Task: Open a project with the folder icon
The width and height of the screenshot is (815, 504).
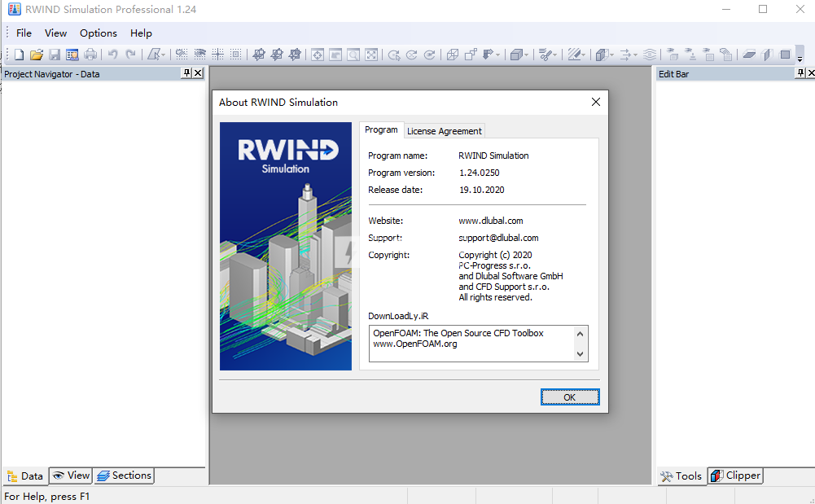Action: 37,55
